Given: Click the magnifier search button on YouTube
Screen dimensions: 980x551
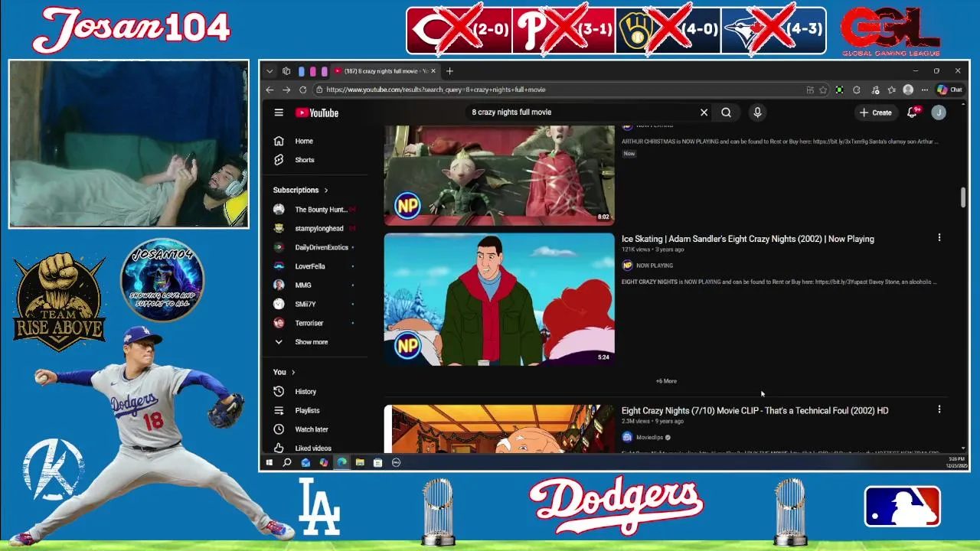Looking at the screenshot, I should (726, 112).
